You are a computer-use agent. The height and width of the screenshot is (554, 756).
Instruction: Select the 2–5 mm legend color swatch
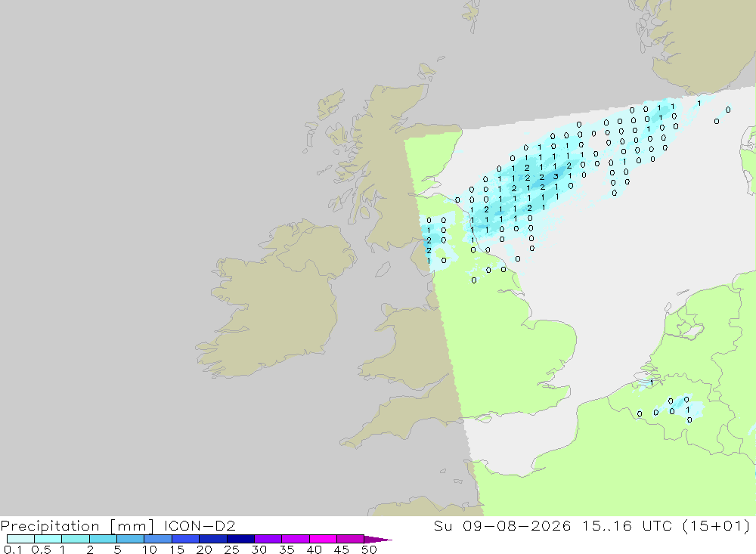pyautogui.click(x=103, y=539)
